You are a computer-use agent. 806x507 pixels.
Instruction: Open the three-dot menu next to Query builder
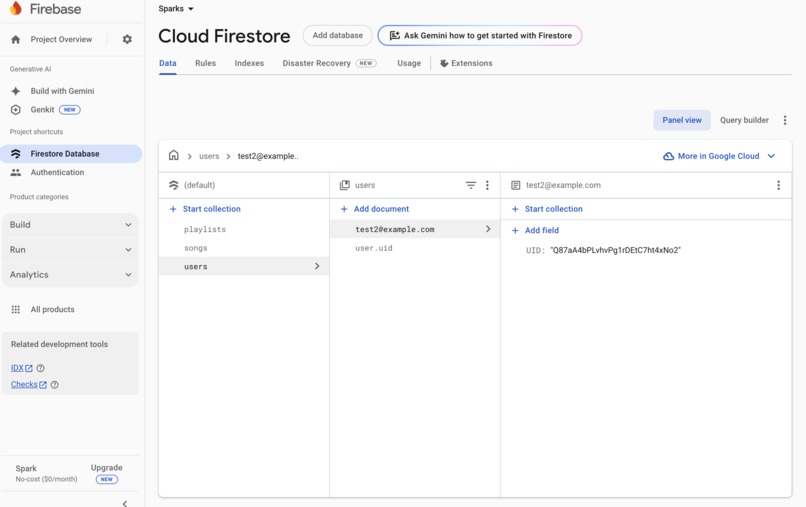(784, 120)
